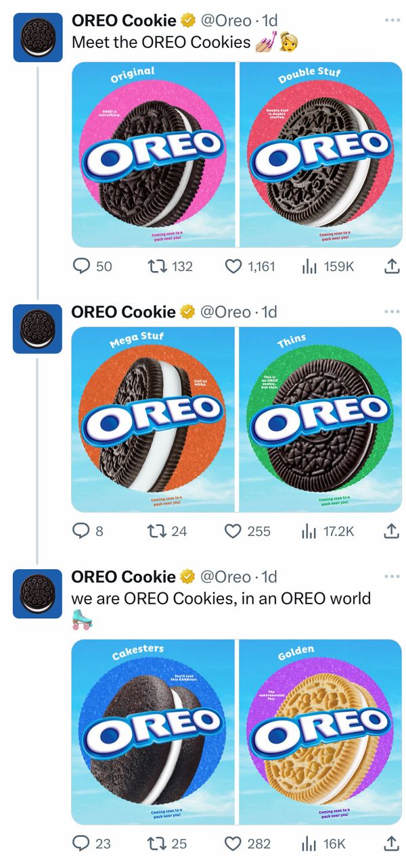This screenshot has height=868, width=406.
Task: Open more options for the third tweet
Action: pos(392,577)
